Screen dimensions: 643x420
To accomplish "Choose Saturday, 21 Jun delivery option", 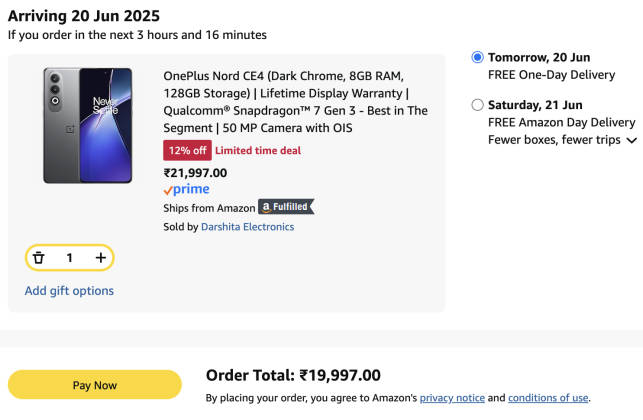I will 477,105.
